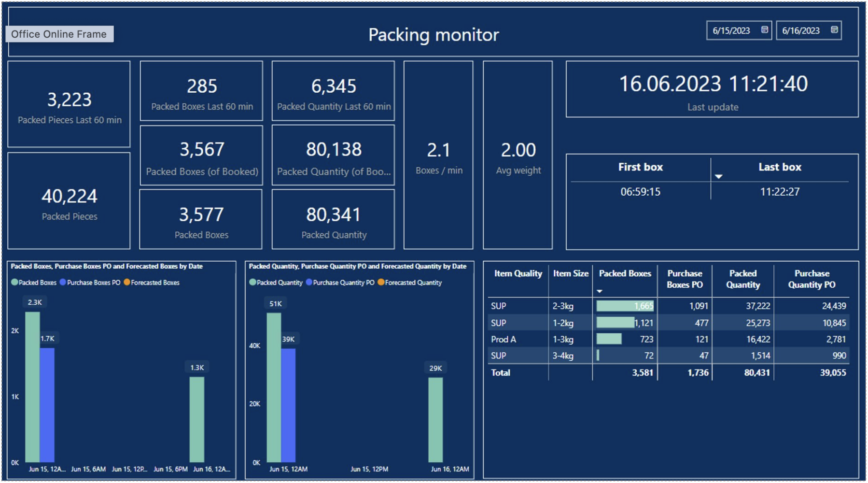Click the Forecasted Quantity legend marker

tap(381, 283)
